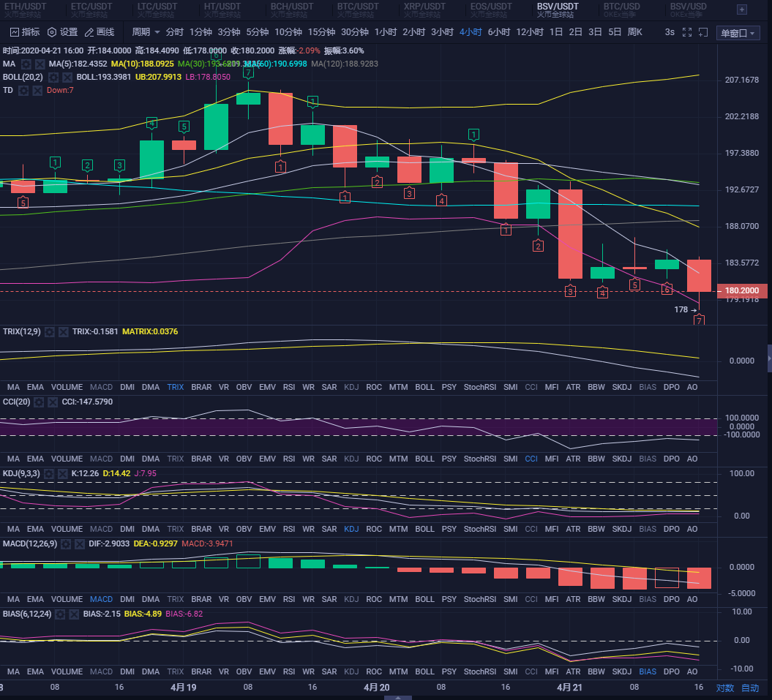The width and height of the screenshot is (772, 700).
Task: Toggle 对数 logarithmic scale
Action: [724, 688]
